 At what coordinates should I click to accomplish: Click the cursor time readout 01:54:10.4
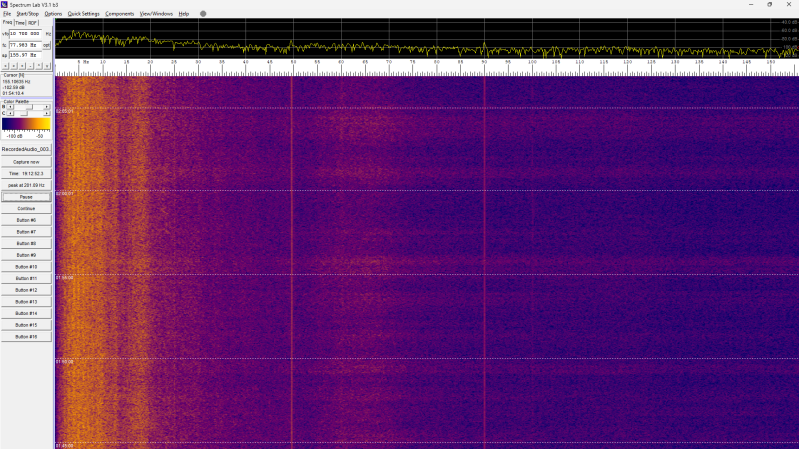[13, 93]
